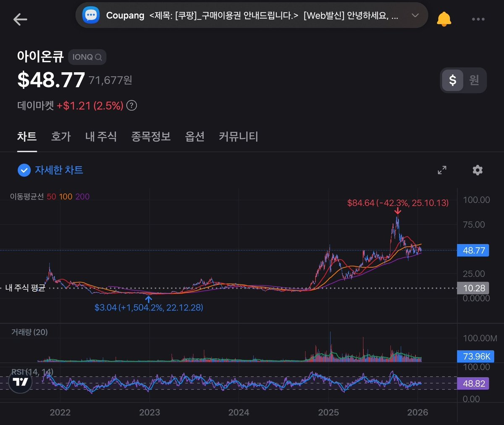Open the notification bell

point(444,18)
